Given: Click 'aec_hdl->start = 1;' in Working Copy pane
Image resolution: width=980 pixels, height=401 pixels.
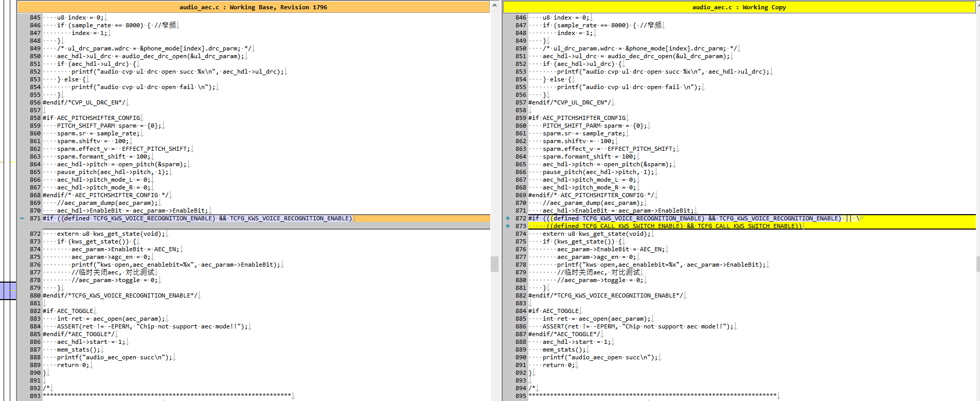Looking at the screenshot, I should [577, 342].
